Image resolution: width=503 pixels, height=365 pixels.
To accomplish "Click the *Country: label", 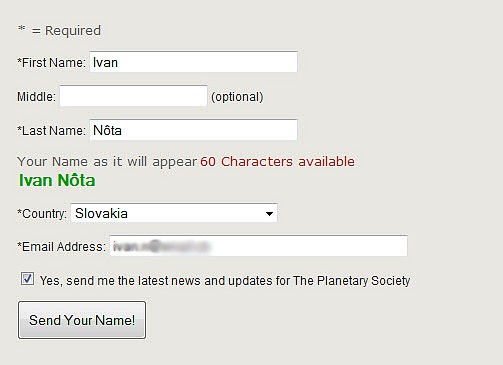I will 42,214.
